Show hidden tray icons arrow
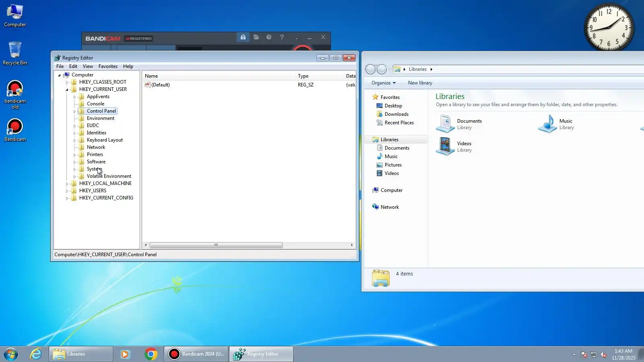 (x=574, y=354)
